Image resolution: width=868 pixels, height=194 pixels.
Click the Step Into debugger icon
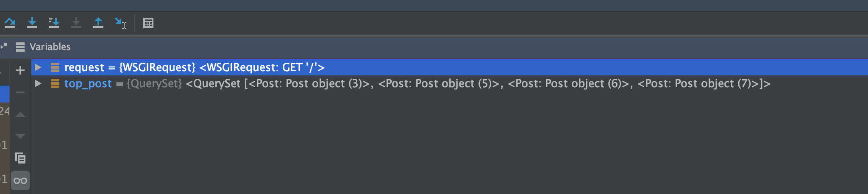[x=32, y=22]
